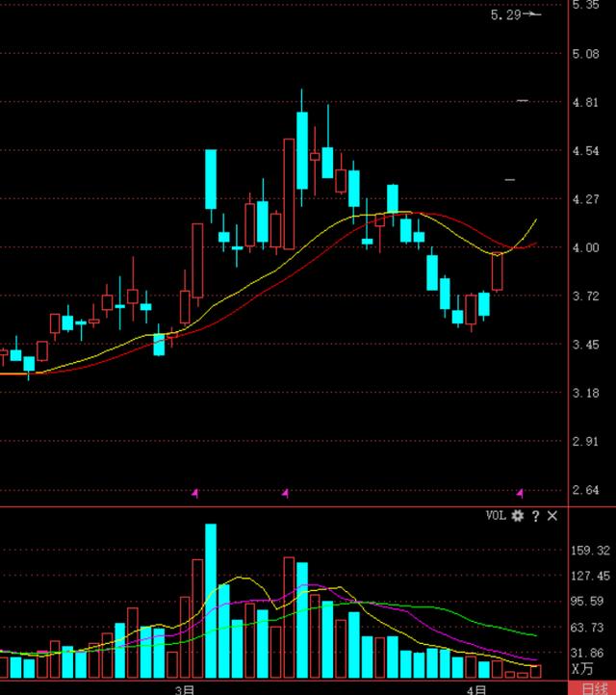Viewport: 616px width, 695px height.
Task: Click the middle magenta event flag marker
Action: point(285,493)
